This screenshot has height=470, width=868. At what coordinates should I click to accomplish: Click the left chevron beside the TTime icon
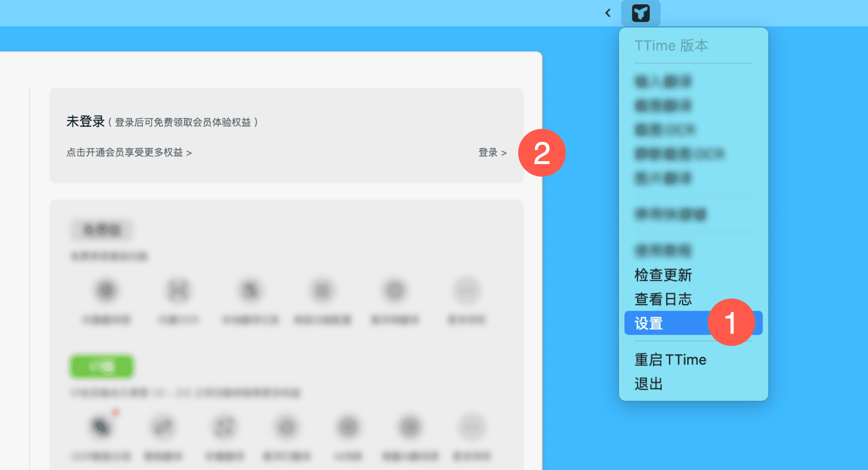(x=608, y=13)
